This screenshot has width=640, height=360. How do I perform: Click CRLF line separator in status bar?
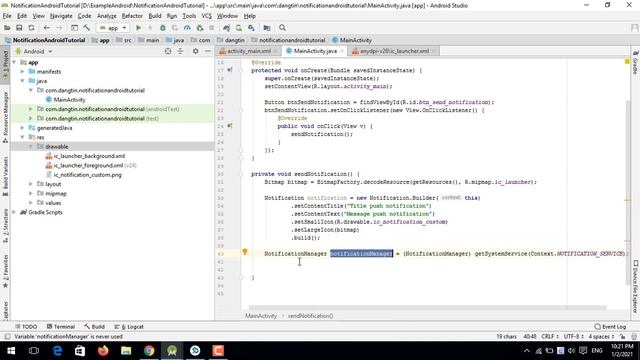(x=549, y=337)
